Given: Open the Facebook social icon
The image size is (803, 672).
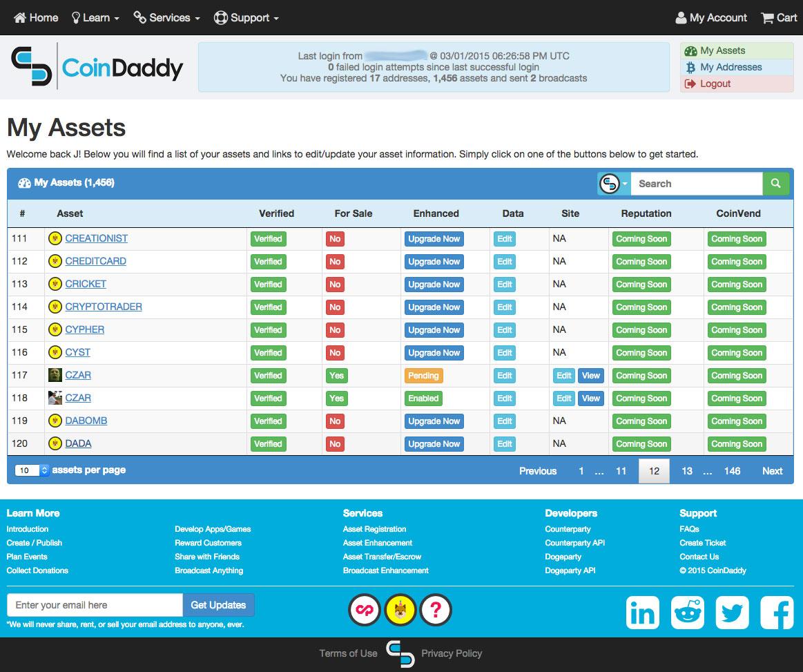Looking at the screenshot, I should pos(777,612).
